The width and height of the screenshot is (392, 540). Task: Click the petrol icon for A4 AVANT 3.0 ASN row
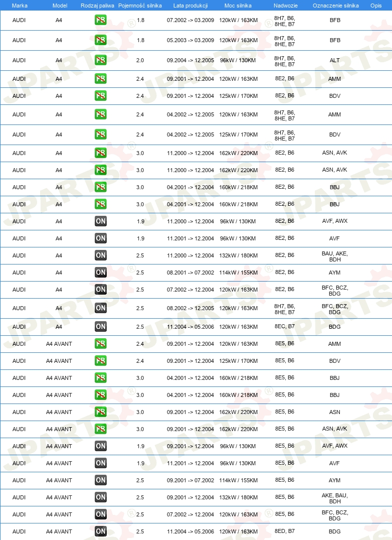(100, 412)
